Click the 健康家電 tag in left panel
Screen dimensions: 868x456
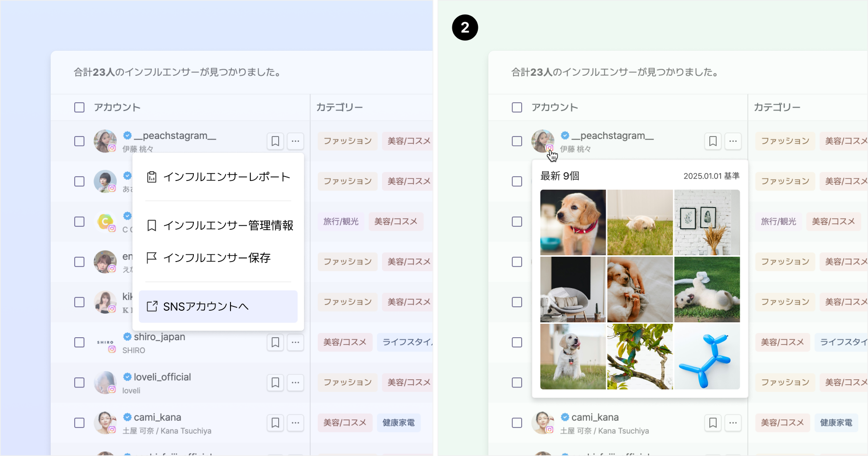click(398, 423)
